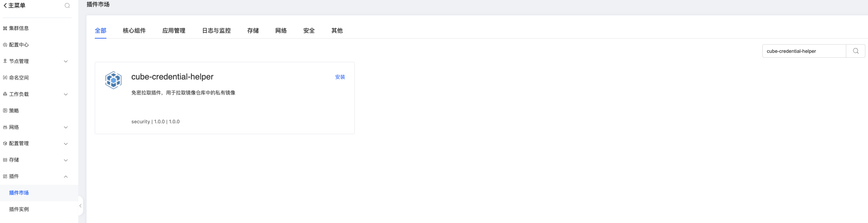Open the 存储 category tab

(253, 31)
